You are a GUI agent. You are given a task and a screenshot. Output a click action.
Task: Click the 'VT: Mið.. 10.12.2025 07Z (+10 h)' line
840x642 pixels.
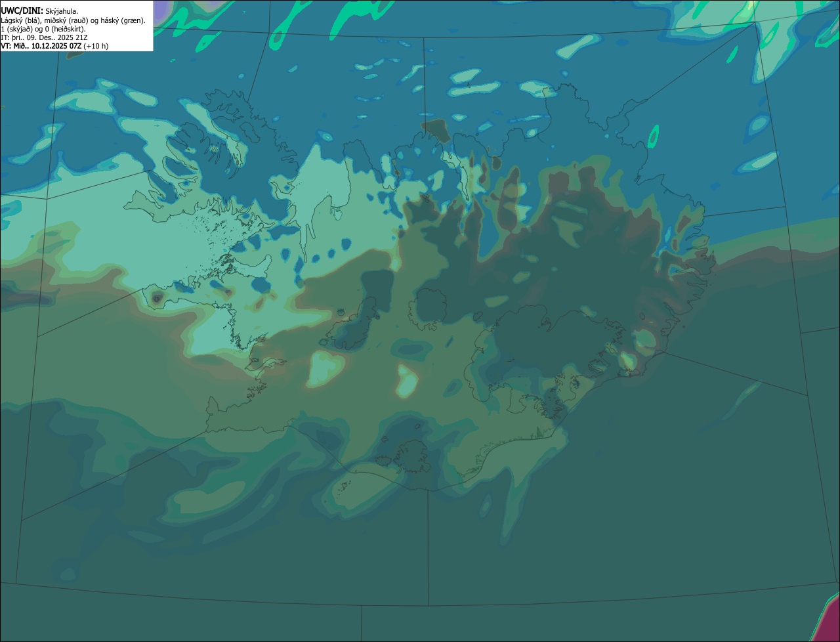point(54,46)
